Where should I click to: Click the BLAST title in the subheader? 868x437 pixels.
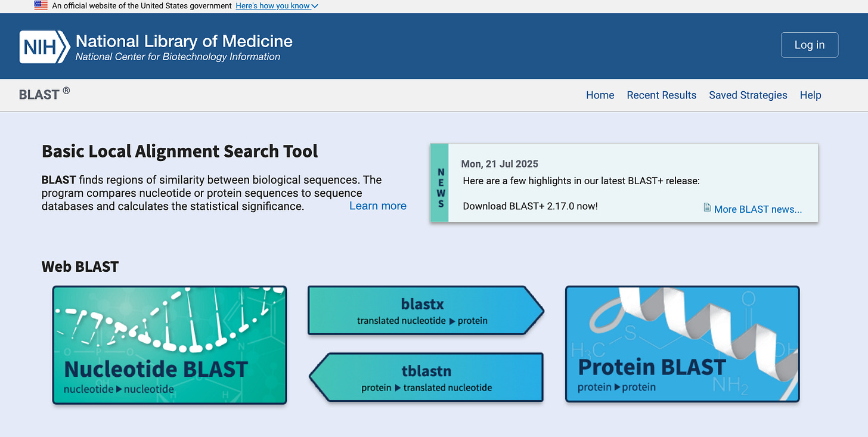coord(44,94)
